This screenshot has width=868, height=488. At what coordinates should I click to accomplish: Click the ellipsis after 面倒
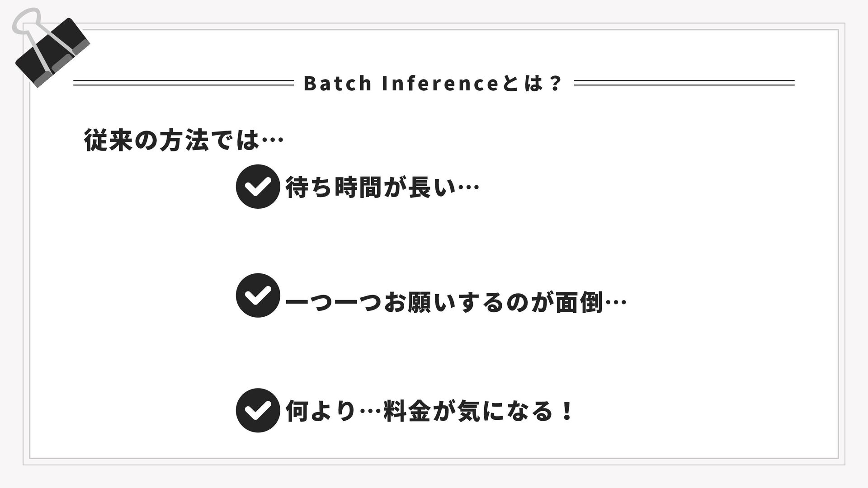pyautogui.click(x=615, y=303)
